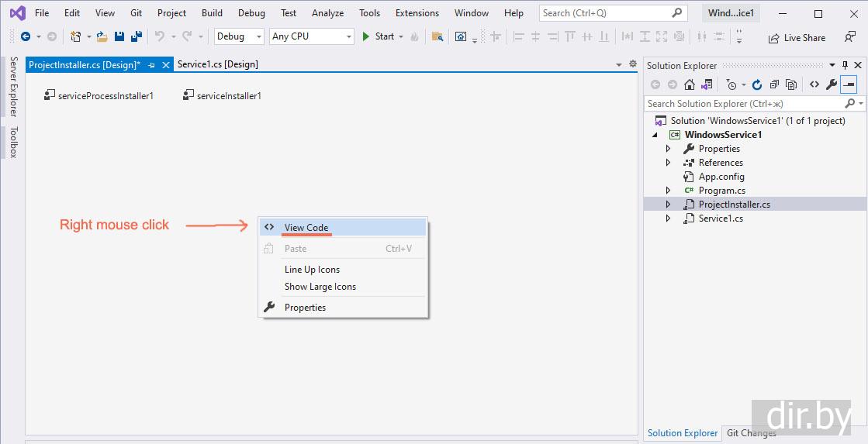
Task: Open the Debug configuration dropdown
Action: [239, 36]
